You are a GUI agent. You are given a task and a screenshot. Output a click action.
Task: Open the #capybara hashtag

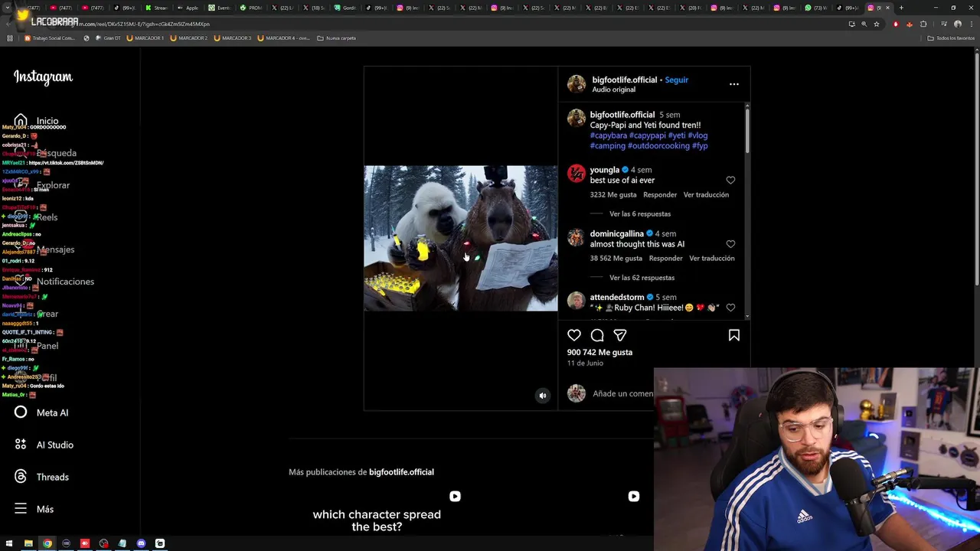click(608, 135)
